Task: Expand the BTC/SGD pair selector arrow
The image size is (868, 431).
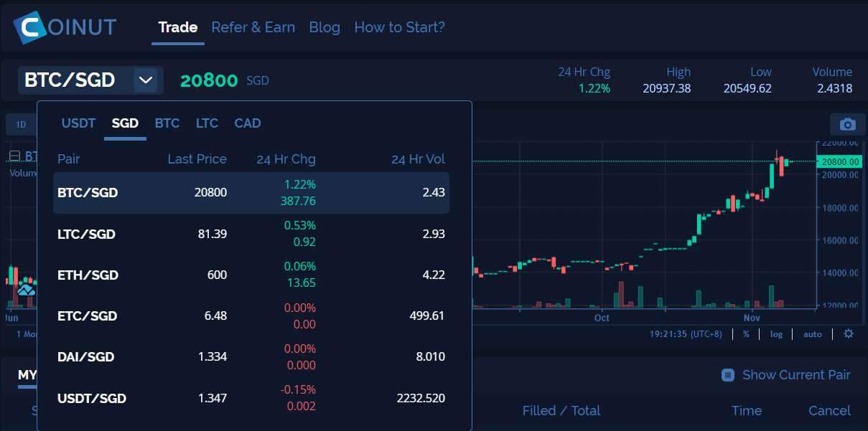Action: (146, 80)
